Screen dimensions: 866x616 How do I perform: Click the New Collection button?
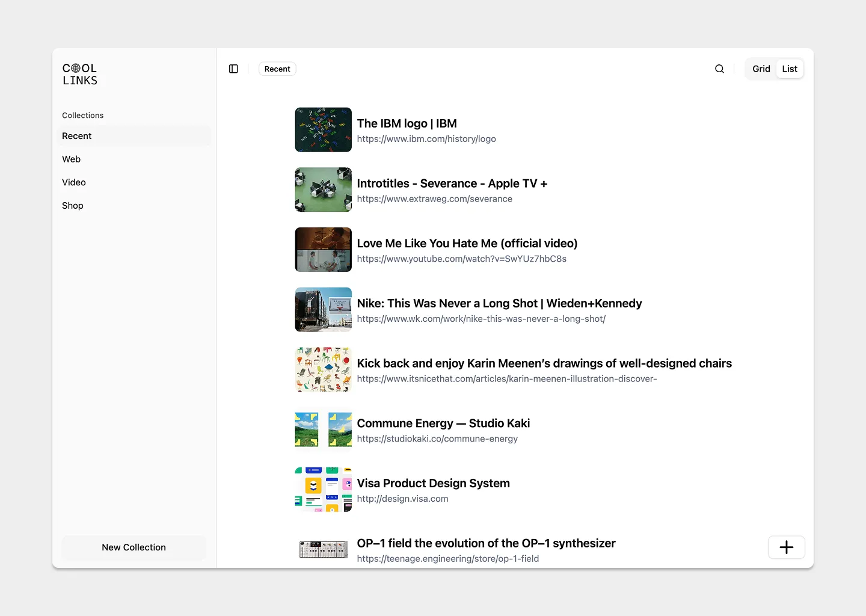point(134,547)
